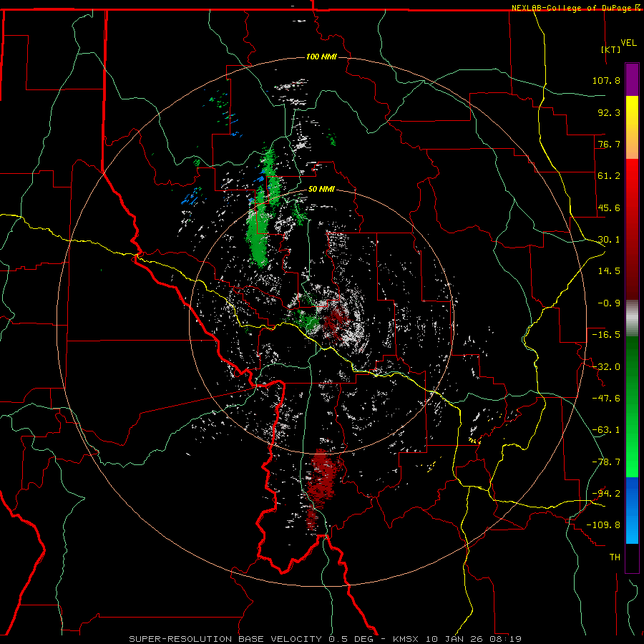
Task: Click the TH legend label
Action: 615,557
